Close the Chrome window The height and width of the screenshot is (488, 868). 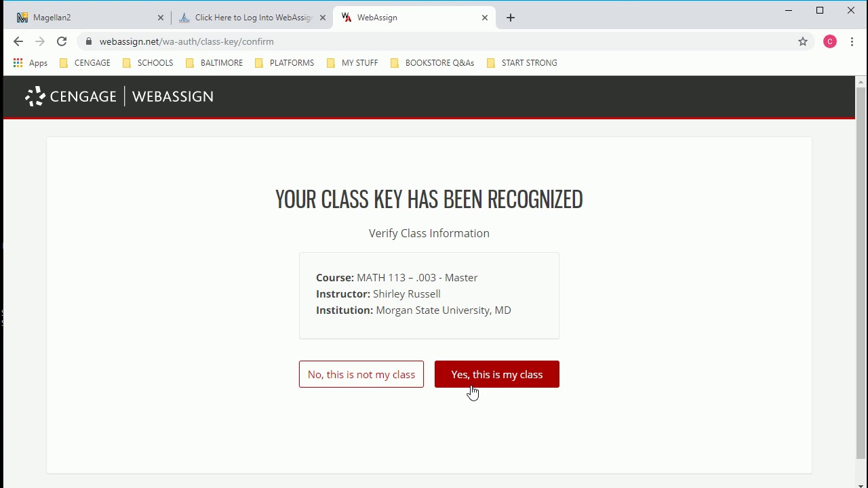coord(851,10)
